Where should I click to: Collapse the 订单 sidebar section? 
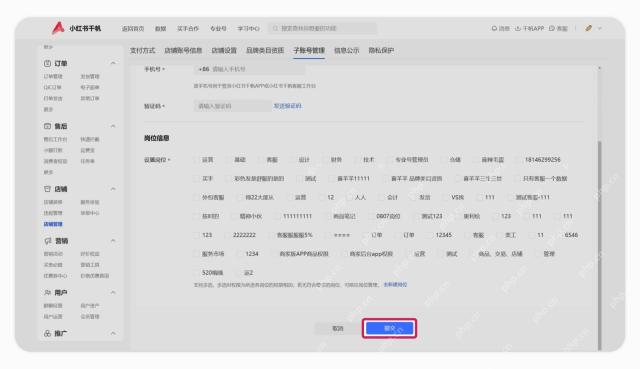coord(113,63)
